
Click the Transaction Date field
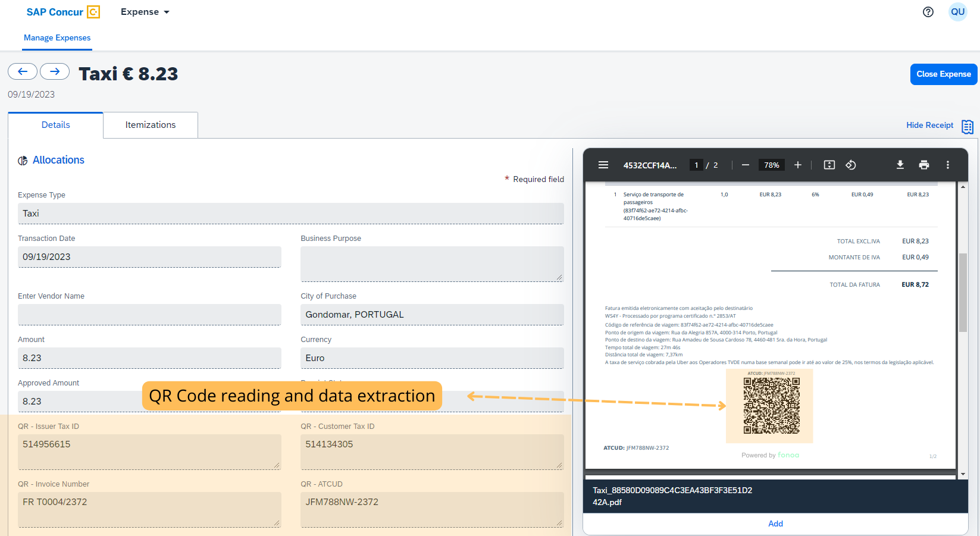(x=149, y=257)
